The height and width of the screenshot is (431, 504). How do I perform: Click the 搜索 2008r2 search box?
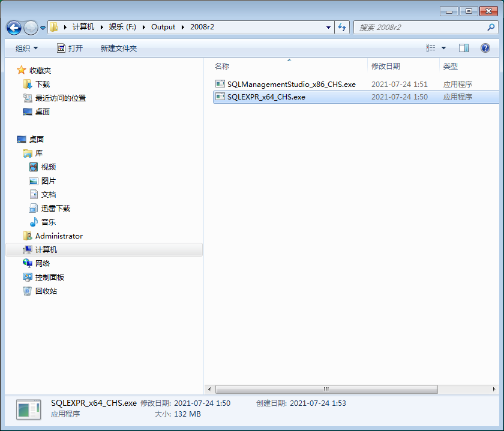pyautogui.click(x=420, y=27)
